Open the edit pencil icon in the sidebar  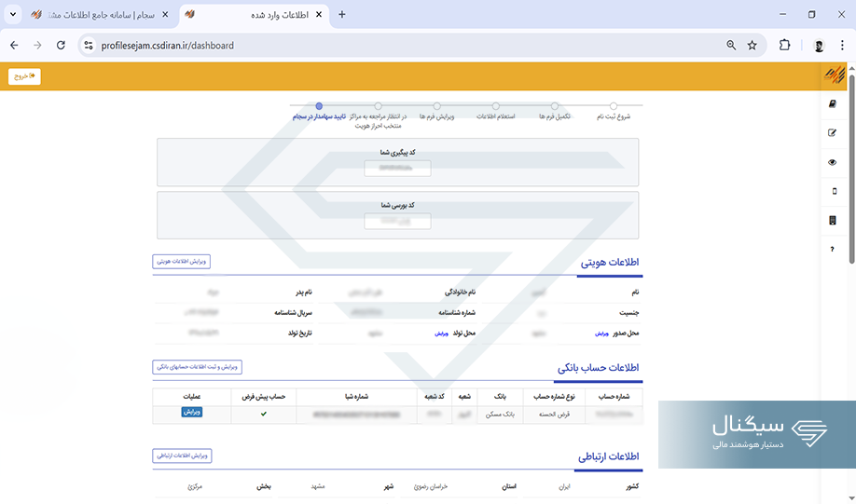pos(833,132)
